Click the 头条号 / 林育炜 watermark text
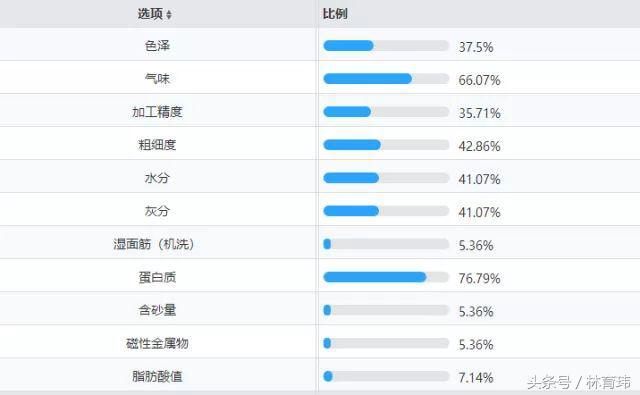Image resolution: width=640 pixels, height=395 pixels. [x=579, y=382]
